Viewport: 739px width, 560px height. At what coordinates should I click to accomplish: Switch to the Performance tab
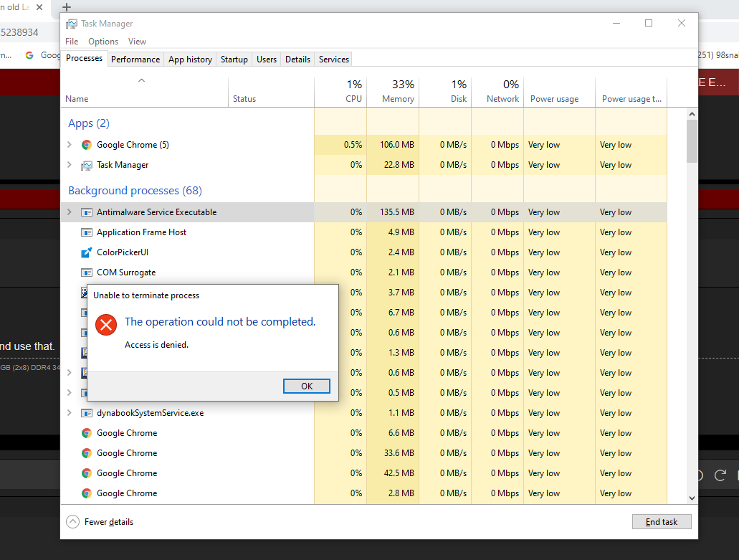point(135,60)
